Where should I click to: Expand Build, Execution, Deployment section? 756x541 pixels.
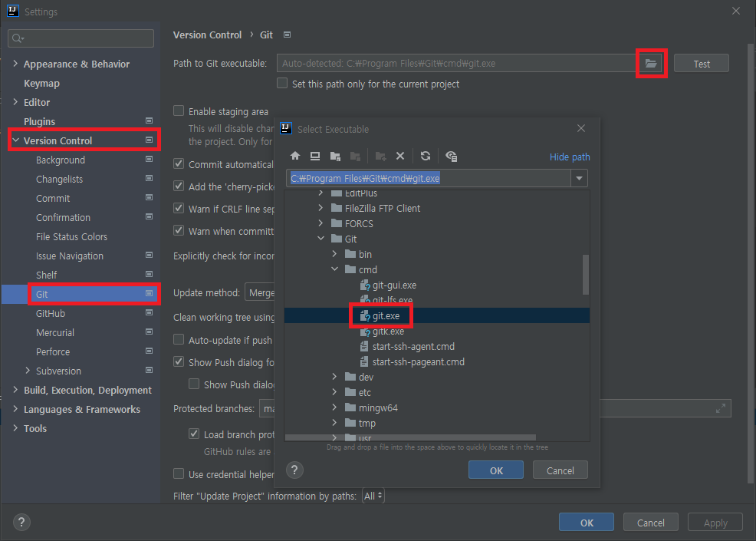coord(15,390)
